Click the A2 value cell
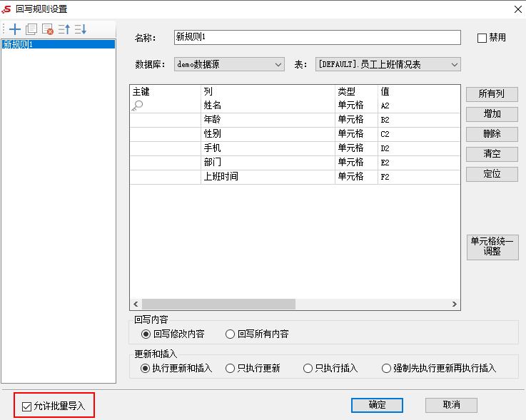The width and height of the screenshot is (526, 420). pyautogui.click(x=419, y=106)
